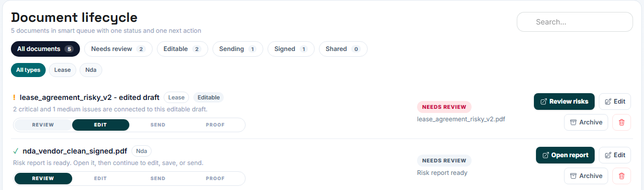
Task: Open report for the NDA vendor document
Action: point(565,155)
